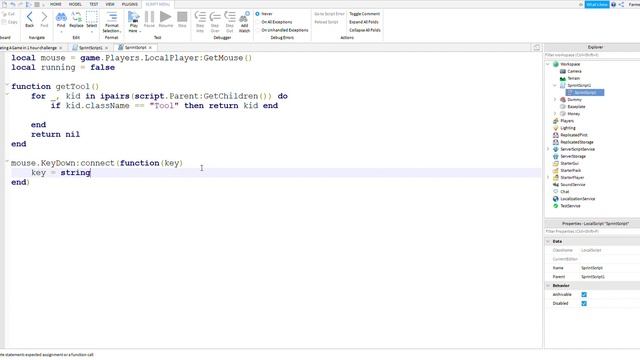Collapse the Data properties section
Image resolution: width=640 pixels, height=360 pixels.
548,242
